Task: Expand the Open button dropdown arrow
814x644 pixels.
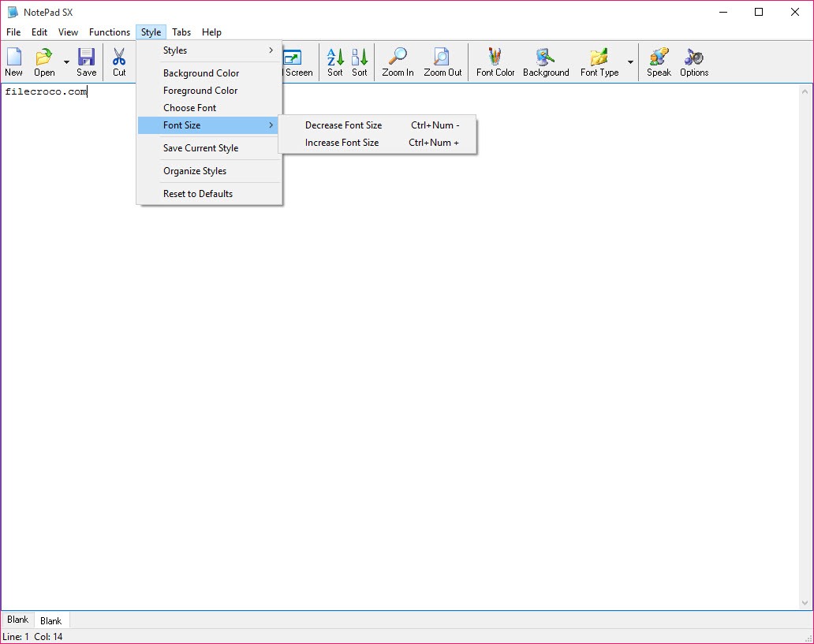Action: click(66, 62)
